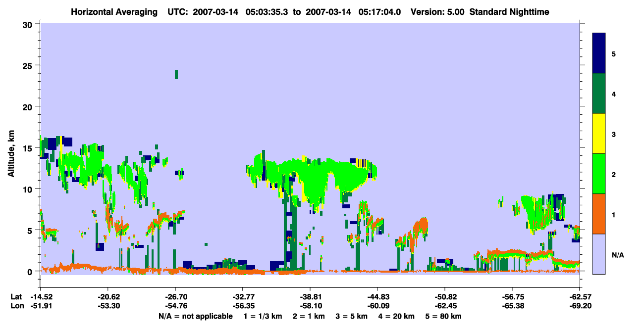Click latitude value -20.62
The height and width of the screenshot is (330, 644).
pos(108,297)
